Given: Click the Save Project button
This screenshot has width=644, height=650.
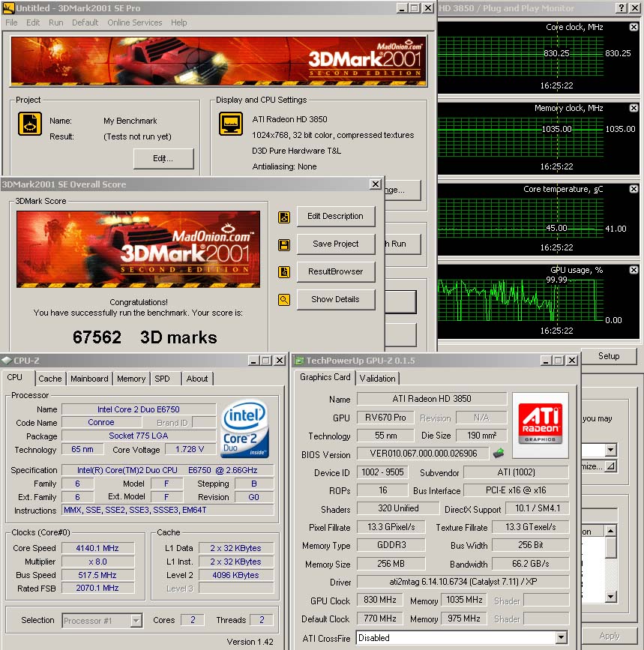Looking at the screenshot, I should coord(336,244).
